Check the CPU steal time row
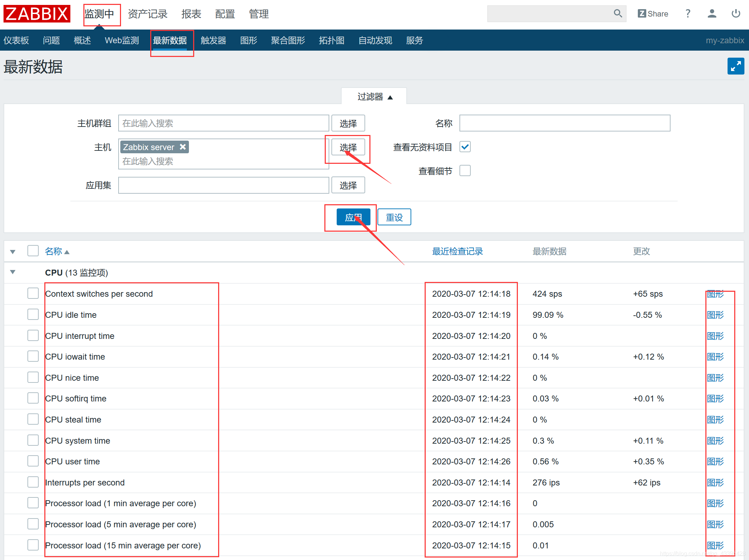Image resolution: width=749 pixels, height=560 pixels. (x=33, y=419)
